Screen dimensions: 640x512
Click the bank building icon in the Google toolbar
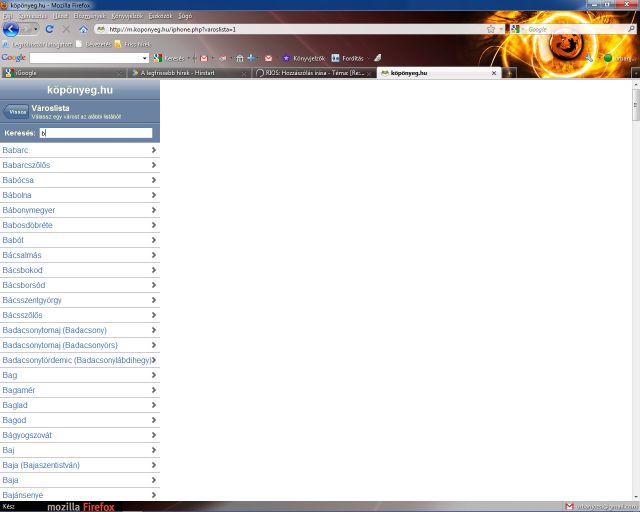coord(240,58)
